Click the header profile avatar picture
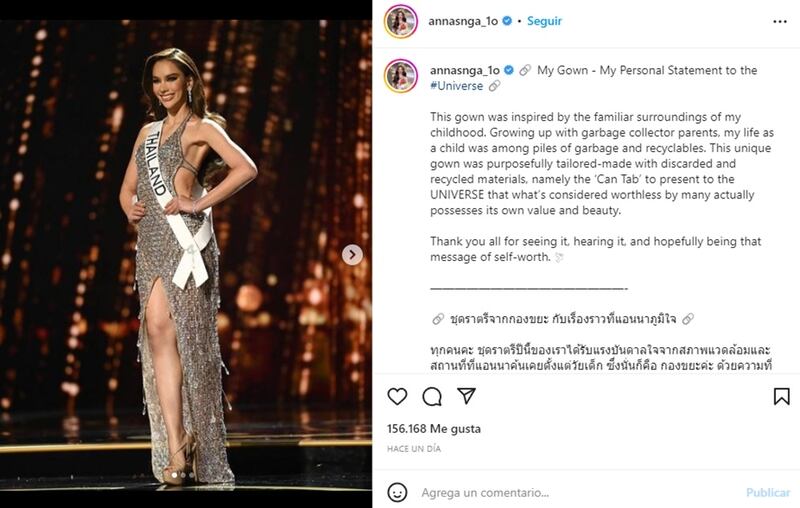 (x=401, y=21)
